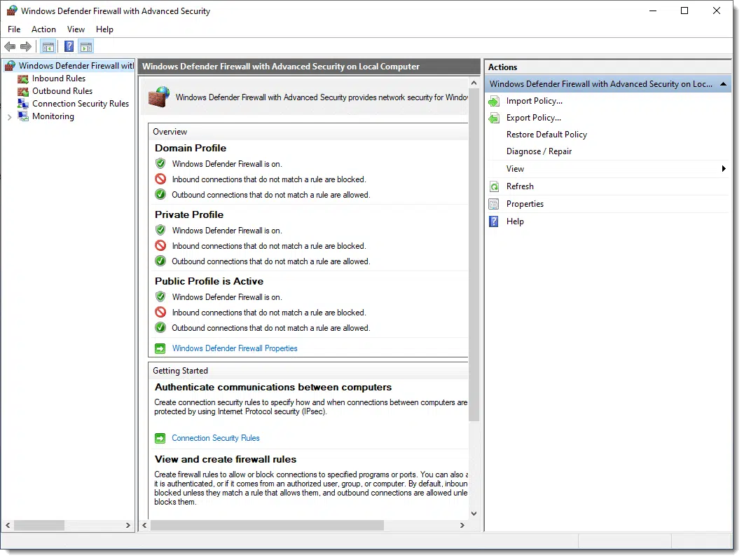Click tree pane scroll left arrow
The height and width of the screenshot is (560, 744).
[x=8, y=526]
